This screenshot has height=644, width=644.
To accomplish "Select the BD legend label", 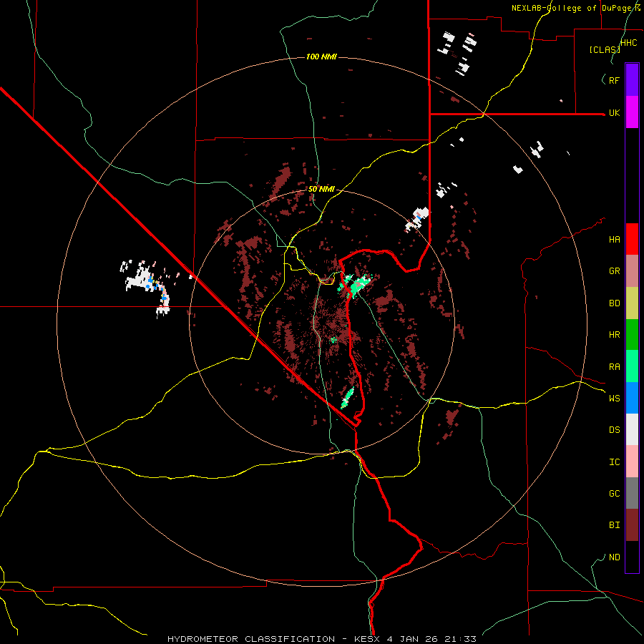I will click(x=614, y=303).
